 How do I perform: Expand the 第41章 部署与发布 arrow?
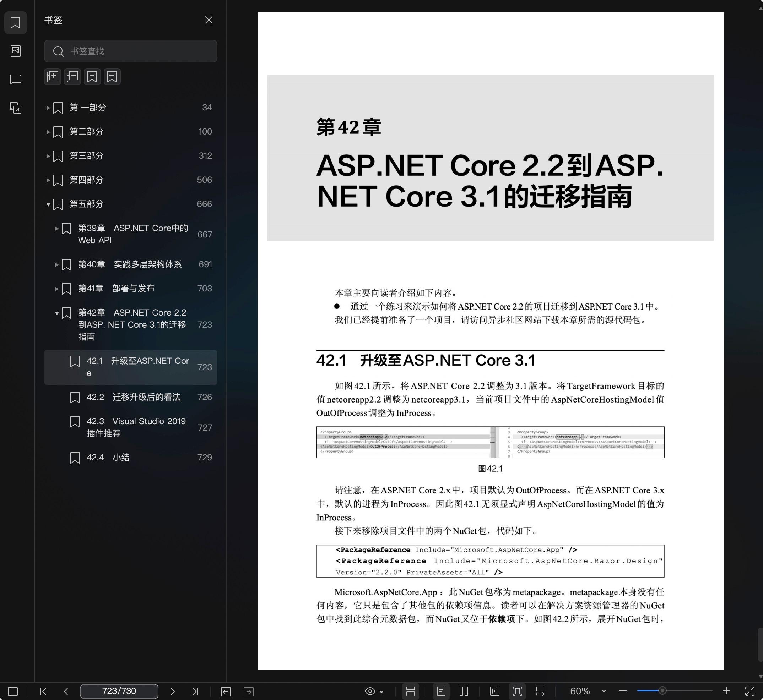[56, 289]
